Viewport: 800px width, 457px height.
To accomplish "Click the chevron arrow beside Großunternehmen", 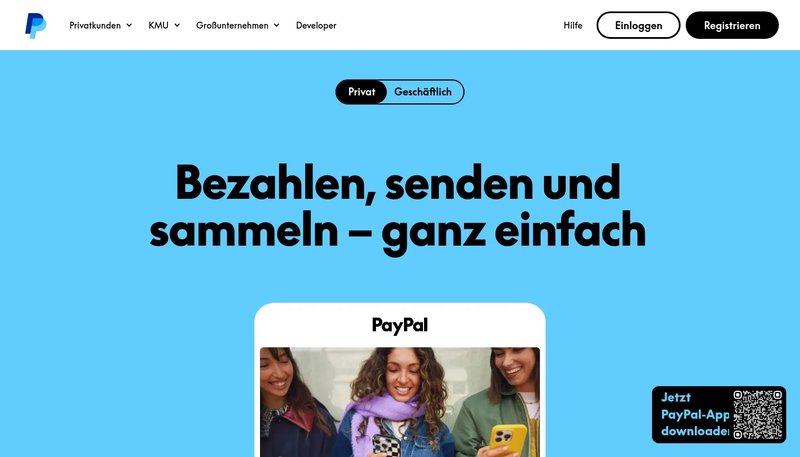I will pyautogui.click(x=277, y=25).
